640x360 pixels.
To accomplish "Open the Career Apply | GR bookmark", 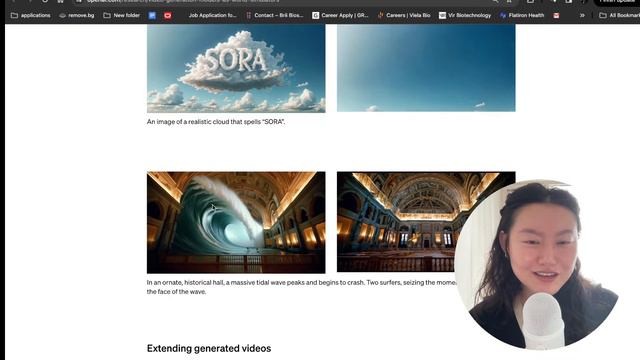I will click(340, 16).
